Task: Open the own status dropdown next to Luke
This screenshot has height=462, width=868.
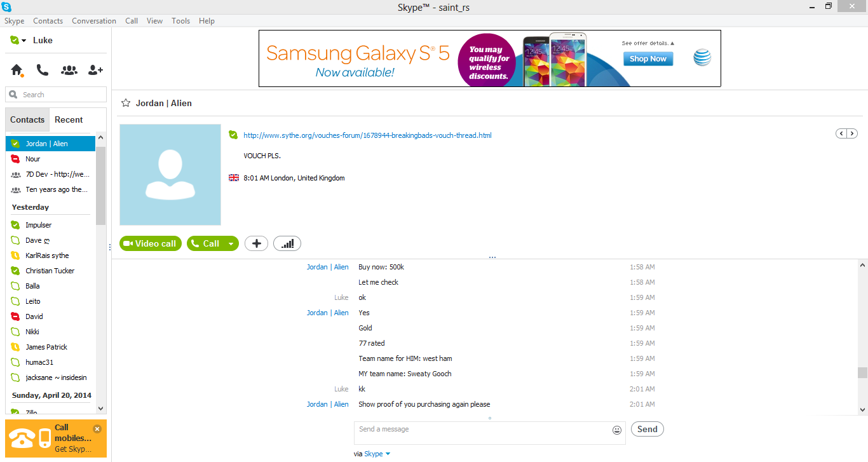Action: pyautogui.click(x=24, y=41)
